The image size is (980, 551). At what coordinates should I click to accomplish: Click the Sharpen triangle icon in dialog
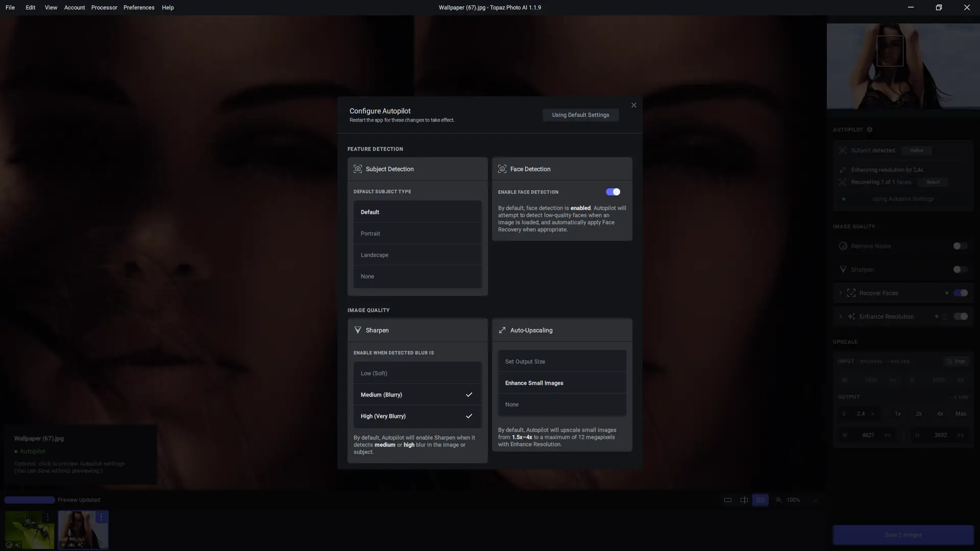(x=358, y=330)
